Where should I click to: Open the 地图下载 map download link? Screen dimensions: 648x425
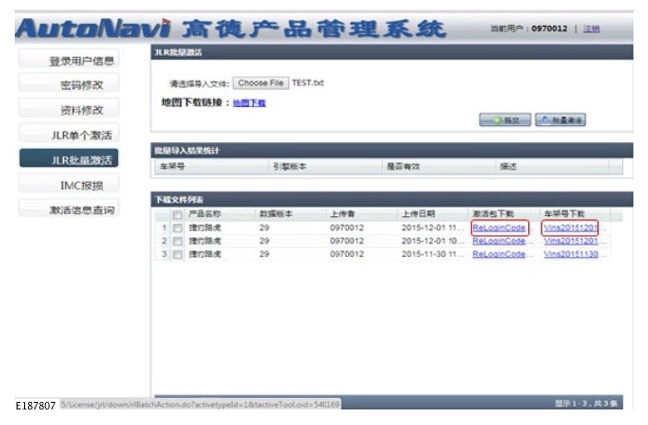249,103
